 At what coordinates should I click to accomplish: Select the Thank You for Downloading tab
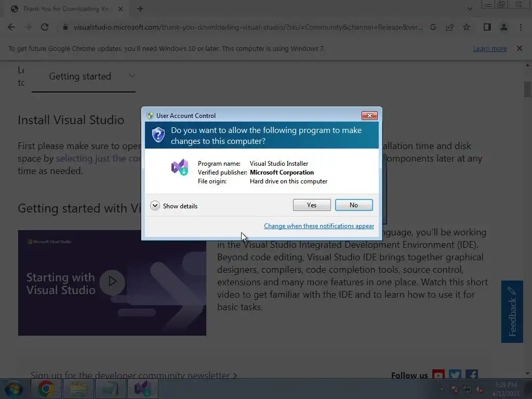(x=66, y=9)
